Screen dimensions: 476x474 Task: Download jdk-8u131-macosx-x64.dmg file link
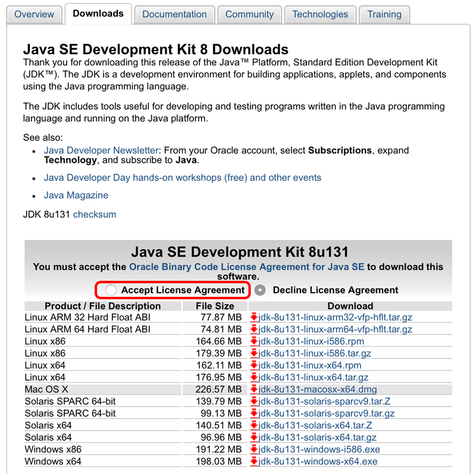tap(318, 390)
